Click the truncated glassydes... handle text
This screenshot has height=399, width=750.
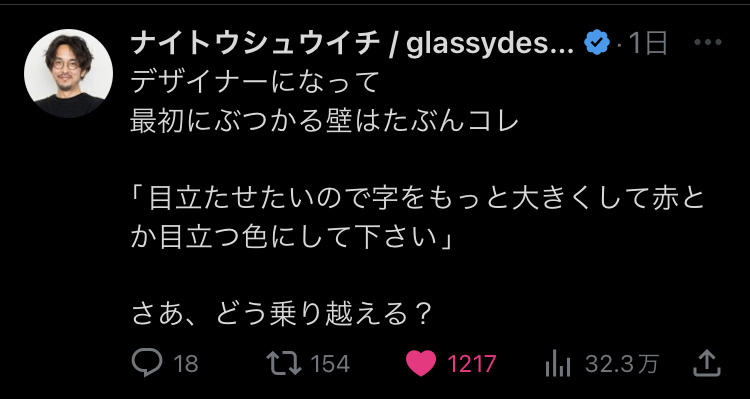pyautogui.click(x=490, y=44)
